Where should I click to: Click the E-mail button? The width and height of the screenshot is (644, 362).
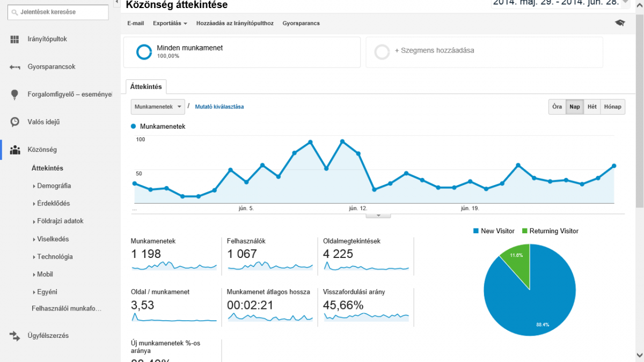pyautogui.click(x=136, y=23)
